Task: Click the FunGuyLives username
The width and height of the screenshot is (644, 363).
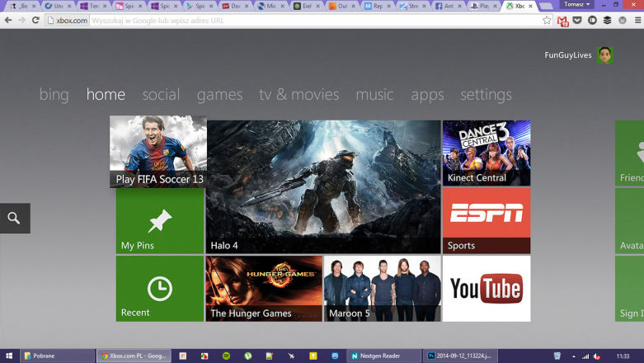Action: click(x=568, y=55)
